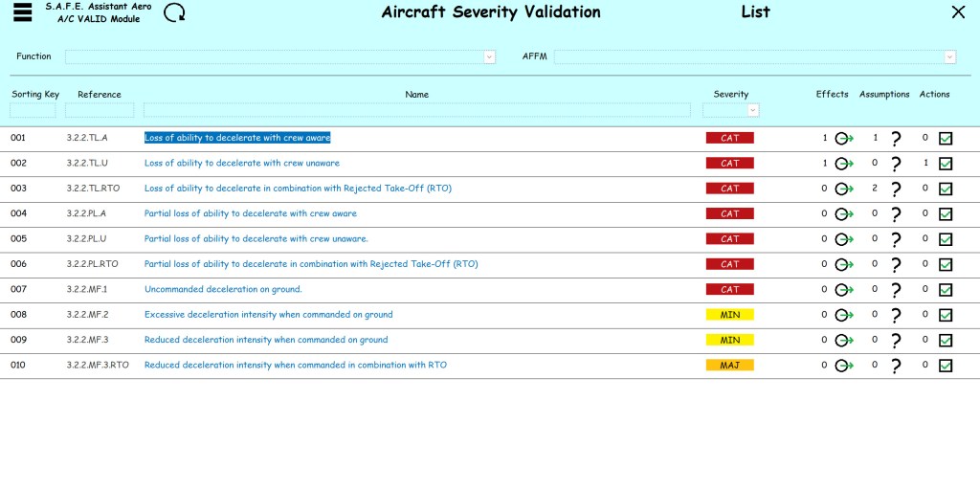The image size is (980, 490).
Task: Click Assumptions question mark for row 001
Action: [896, 138]
